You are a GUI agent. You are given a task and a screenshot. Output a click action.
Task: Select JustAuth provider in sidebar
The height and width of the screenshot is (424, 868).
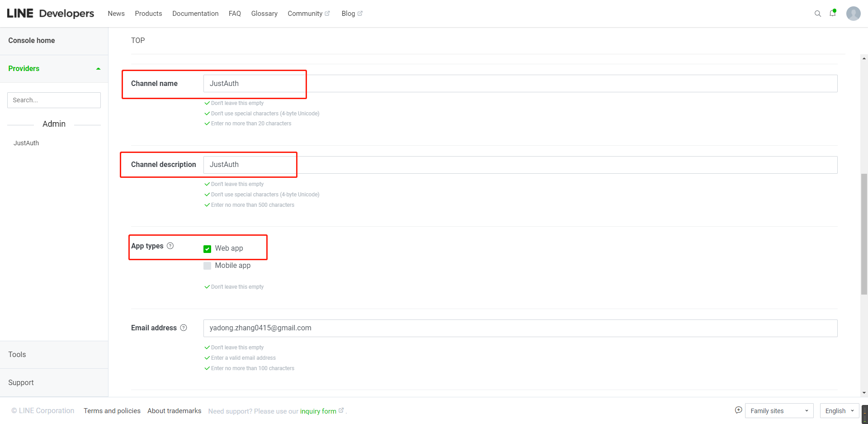pyautogui.click(x=26, y=143)
